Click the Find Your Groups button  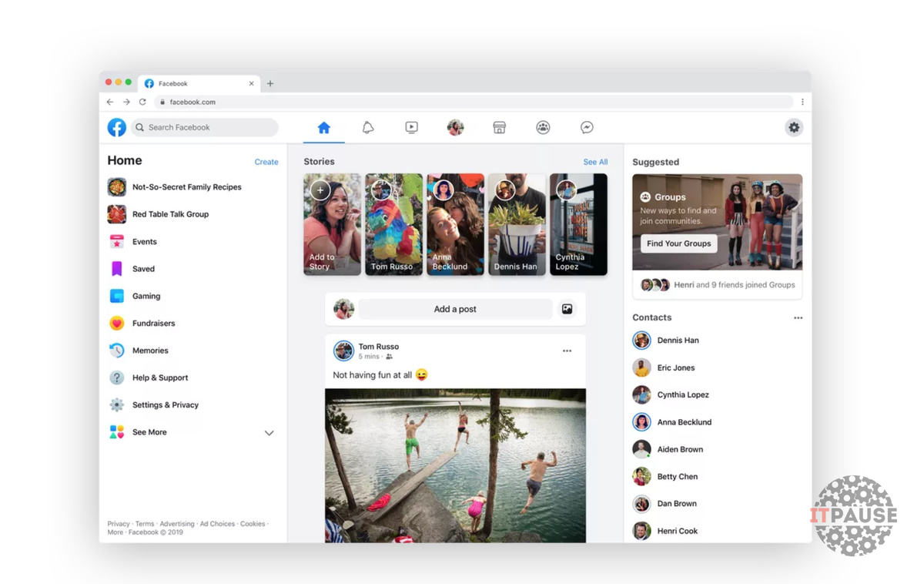(x=678, y=243)
